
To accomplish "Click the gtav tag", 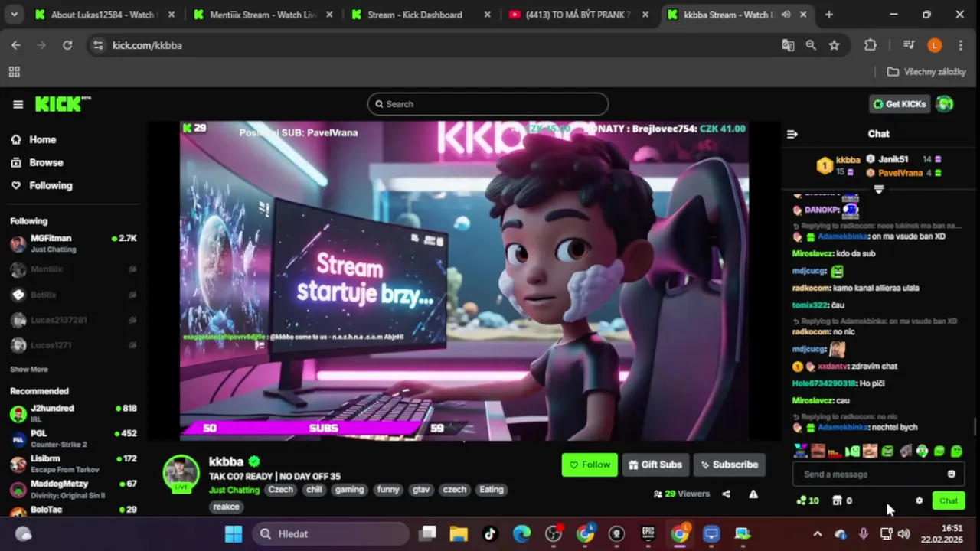I will point(421,490).
